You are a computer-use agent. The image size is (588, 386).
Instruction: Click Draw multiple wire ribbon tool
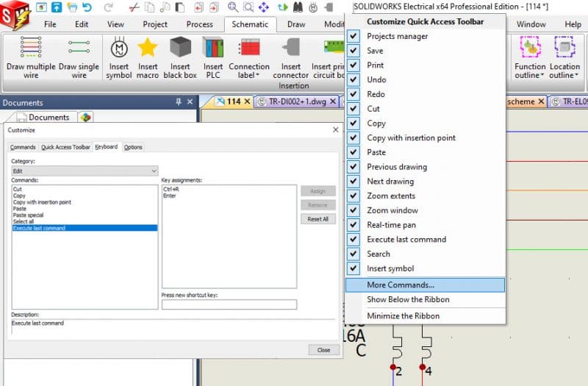pos(31,57)
